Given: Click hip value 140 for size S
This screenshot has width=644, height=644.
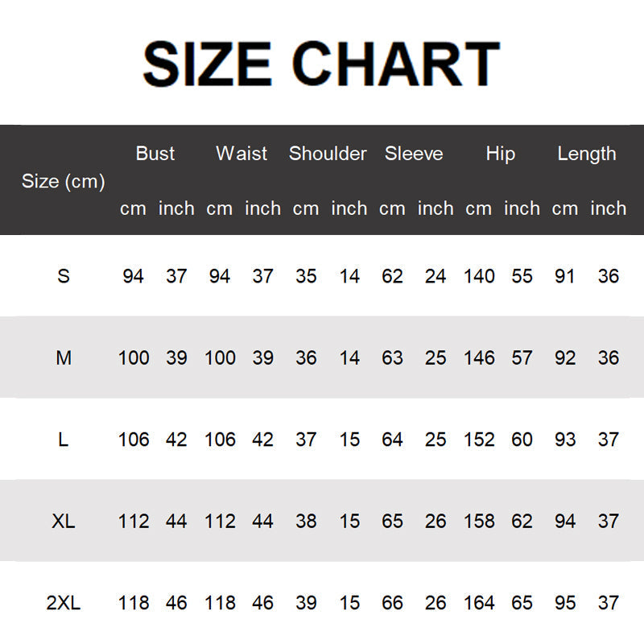Looking at the screenshot, I should click(479, 276).
